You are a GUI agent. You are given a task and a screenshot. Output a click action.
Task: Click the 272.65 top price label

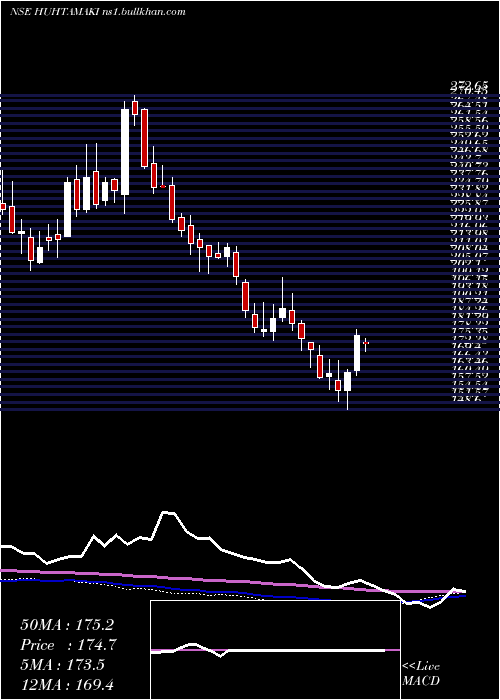(x=469, y=85)
